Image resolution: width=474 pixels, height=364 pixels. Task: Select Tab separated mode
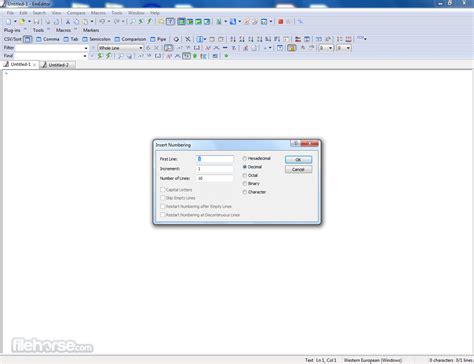tap(71, 39)
